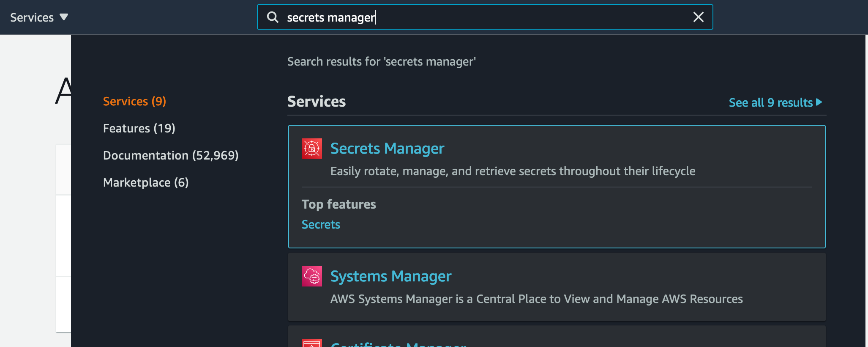The image size is (868, 347).
Task: Open the cut-off Certificate Manager link
Action: (399, 344)
